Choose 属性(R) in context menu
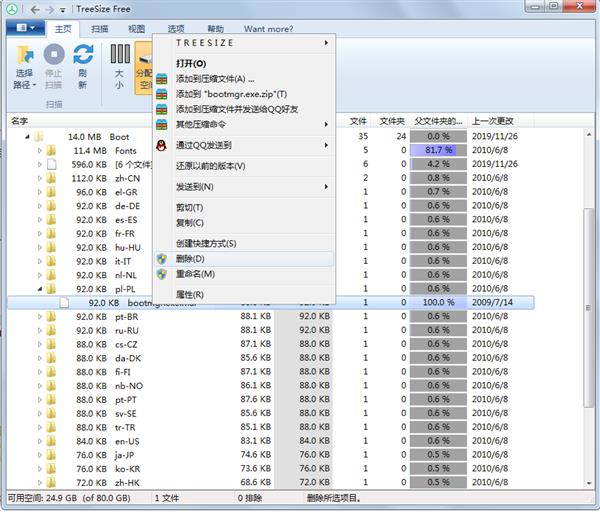Viewport: 600px width, 512px height. (244, 295)
